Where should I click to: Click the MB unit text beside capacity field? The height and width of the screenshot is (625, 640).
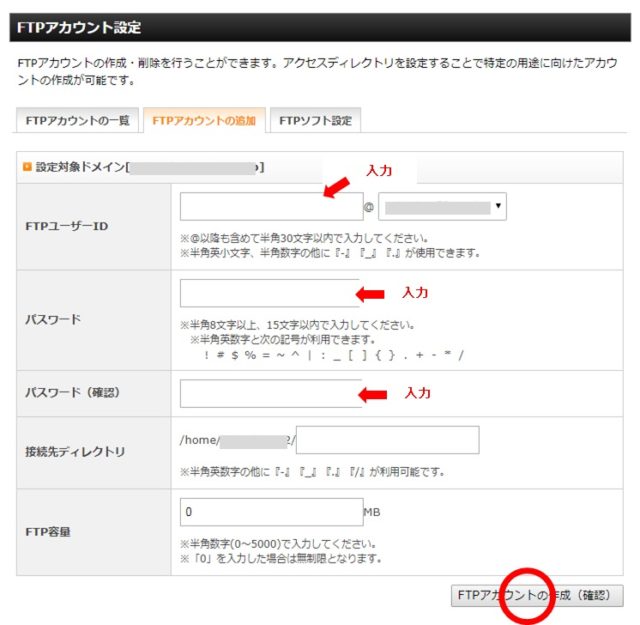click(x=372, y=512)
